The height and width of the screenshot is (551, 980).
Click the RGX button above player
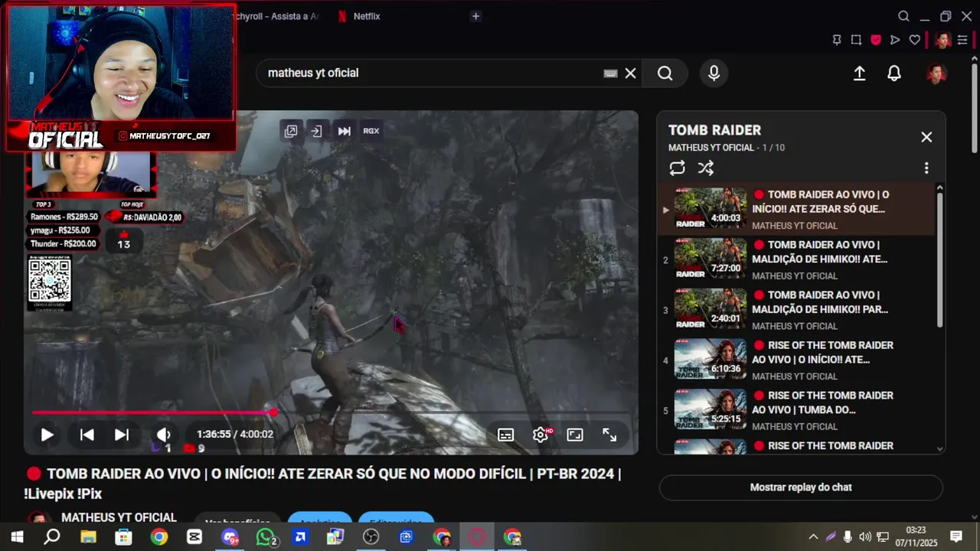[x=371, y=131]
